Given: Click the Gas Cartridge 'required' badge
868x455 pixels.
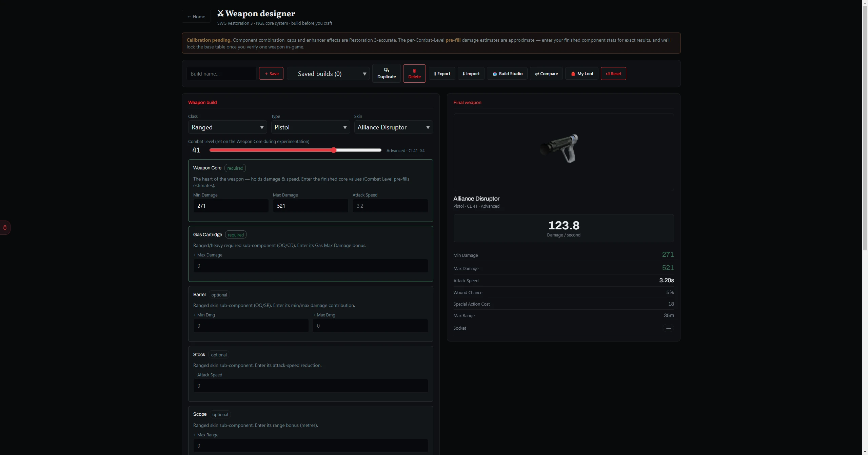Looking at the screenshot, I should pyautogui.click(x=236, y=235).
